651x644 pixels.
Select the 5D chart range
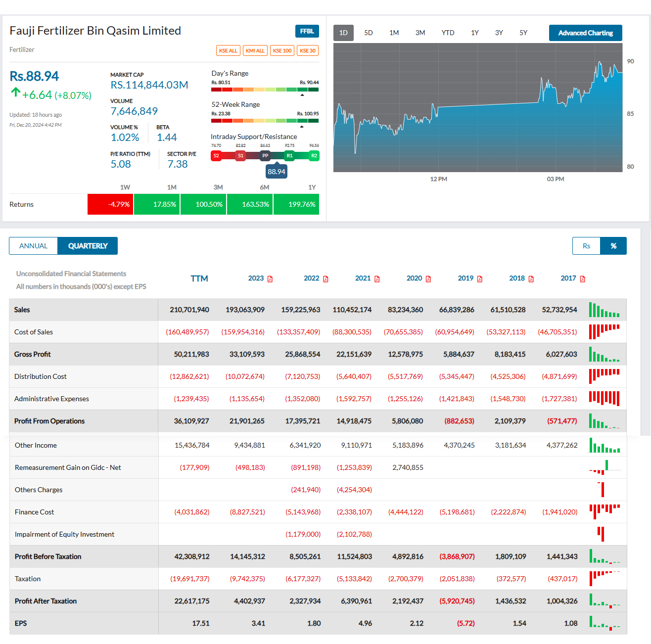pyautogui.click(x=369, y=33)
